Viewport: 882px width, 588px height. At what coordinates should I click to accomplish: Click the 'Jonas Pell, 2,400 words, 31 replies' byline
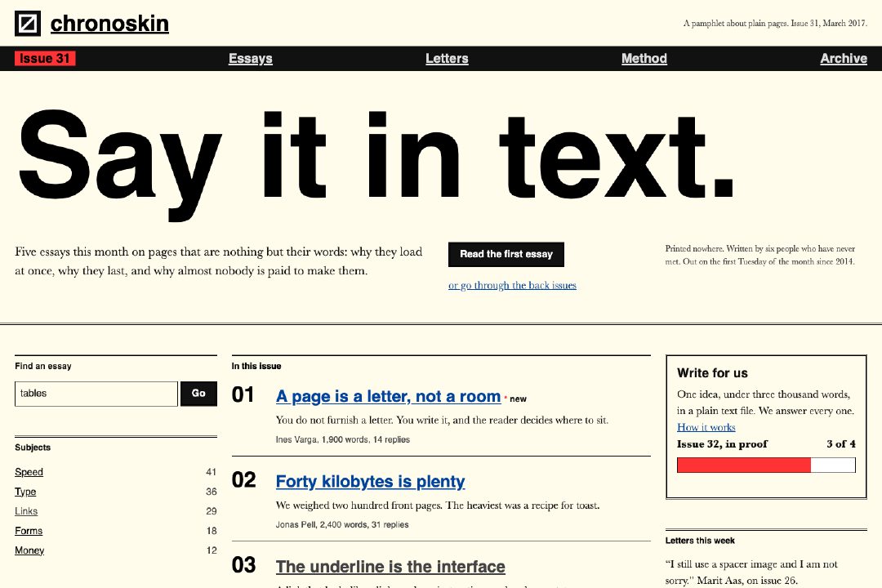342,525
